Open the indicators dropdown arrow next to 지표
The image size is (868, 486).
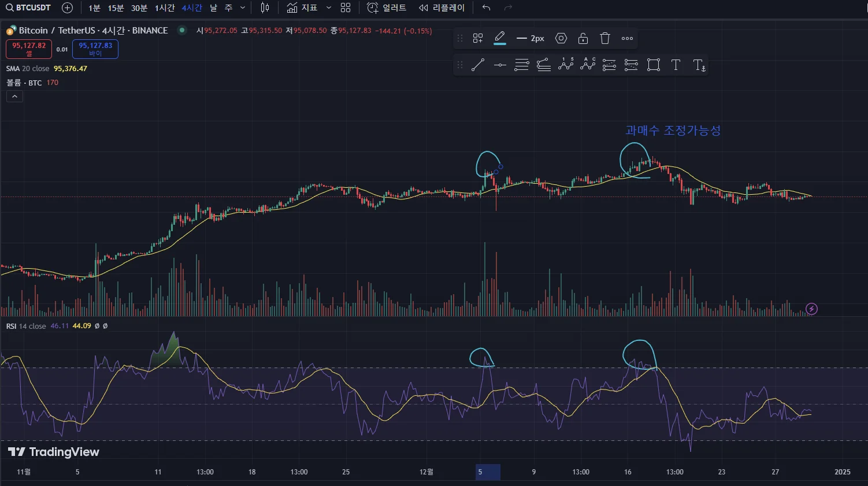[329, 8]
